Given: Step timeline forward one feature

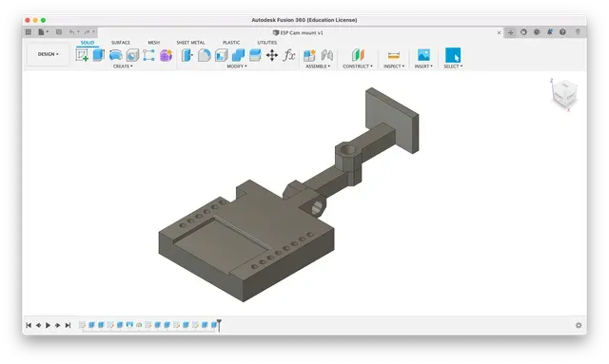Looking at the screenshot, I should point(57,325).
